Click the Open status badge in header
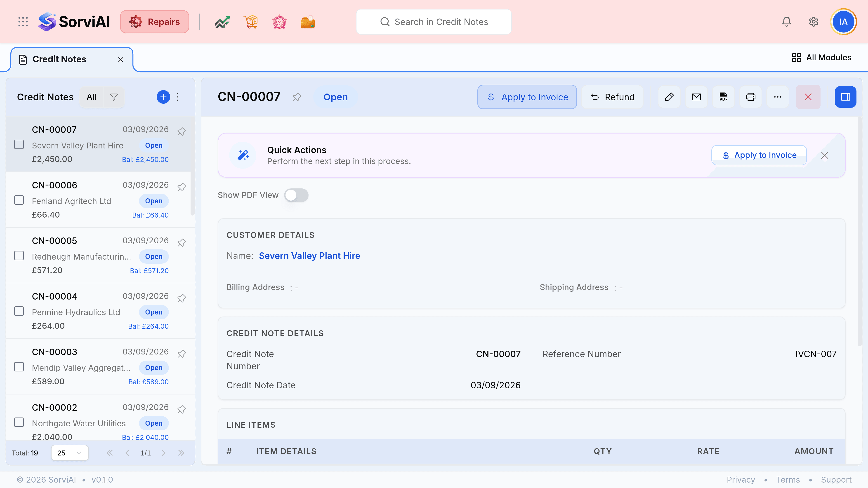 point(335,97)
